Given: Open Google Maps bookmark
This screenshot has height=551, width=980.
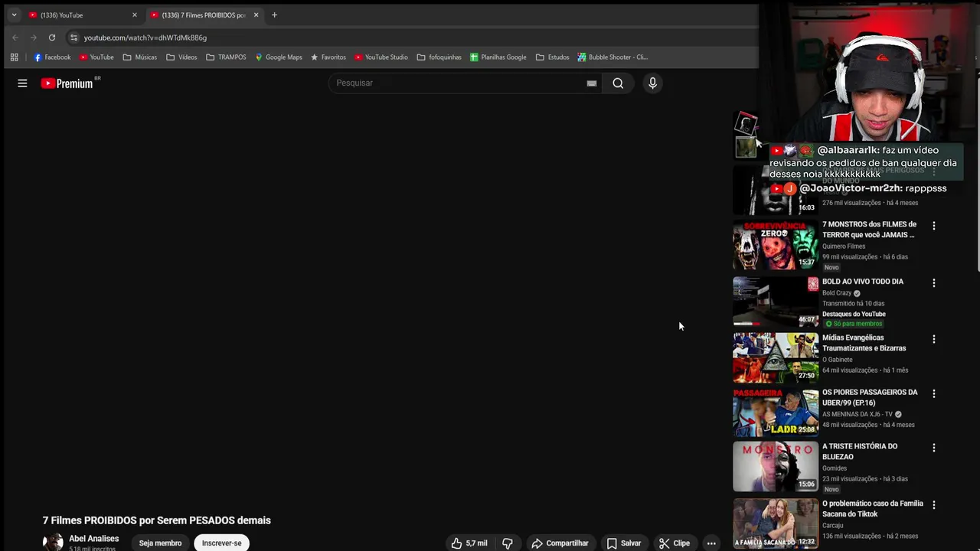Looking at the screenshot, I should (x=279, y=57).
